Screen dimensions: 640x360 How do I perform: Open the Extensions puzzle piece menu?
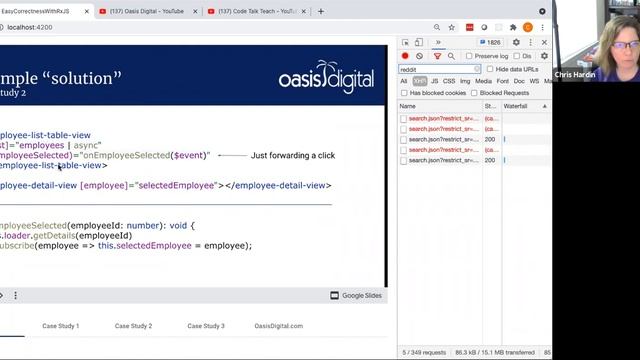click(513, 27)
